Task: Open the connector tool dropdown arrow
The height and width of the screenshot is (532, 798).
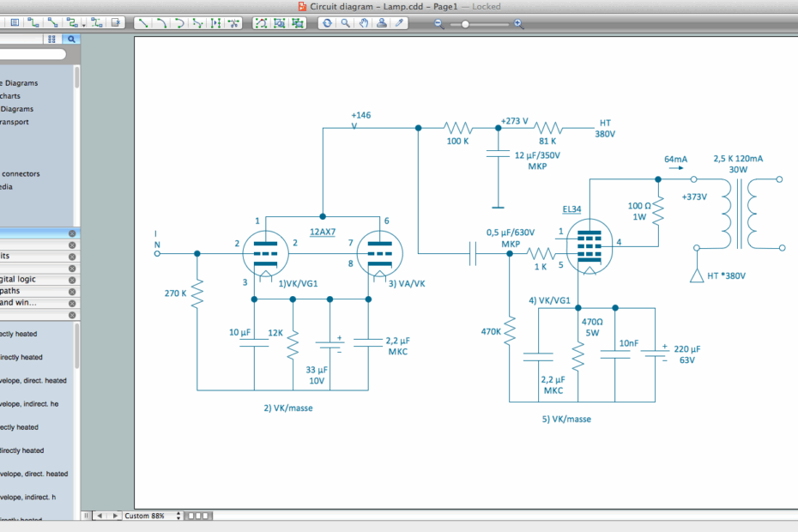Action: 83,26
